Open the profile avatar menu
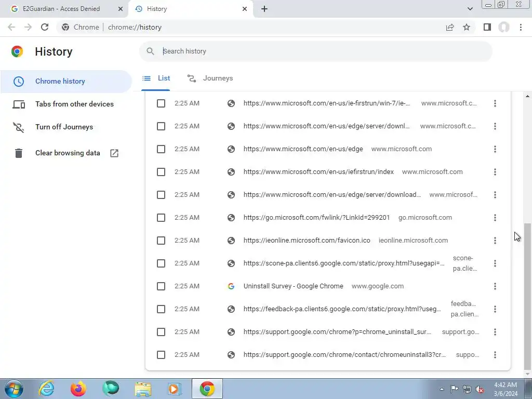532x399 pixels. pos(504,27)
